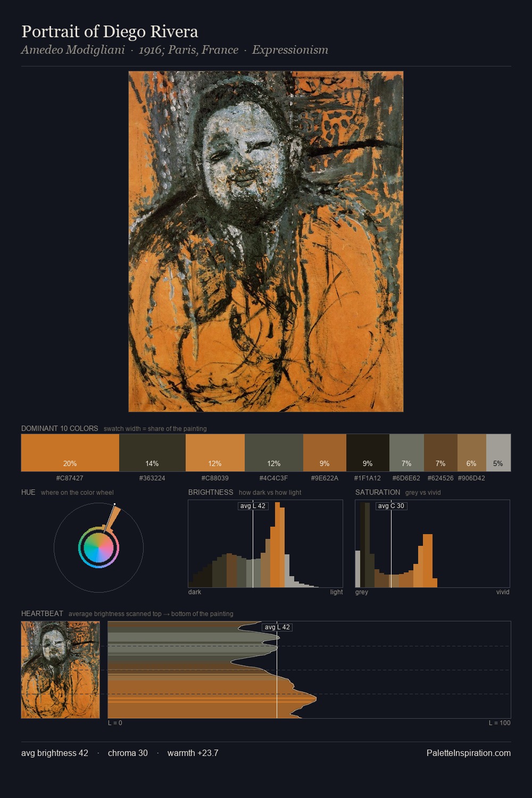Click the hex code #363224

[x=152, y=478]
